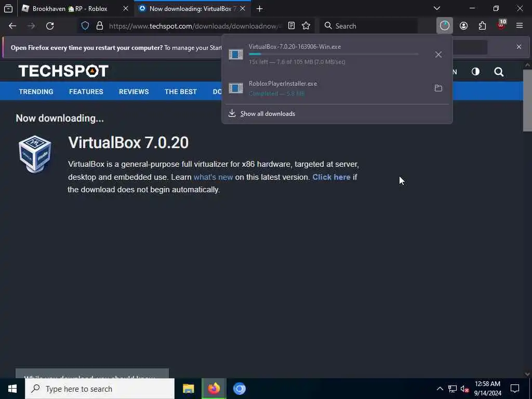Expand the list all tabs chevron

click(x=437, y=8)
